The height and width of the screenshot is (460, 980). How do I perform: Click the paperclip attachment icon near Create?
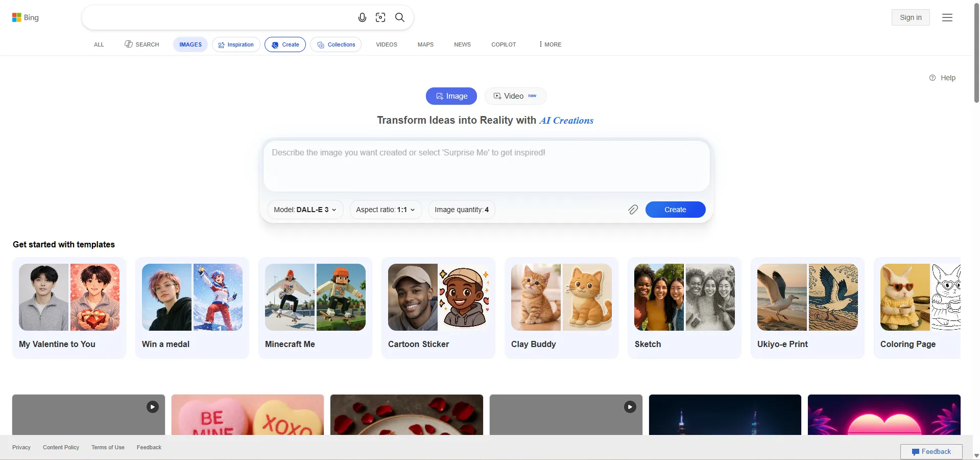[x=633, y=210]
